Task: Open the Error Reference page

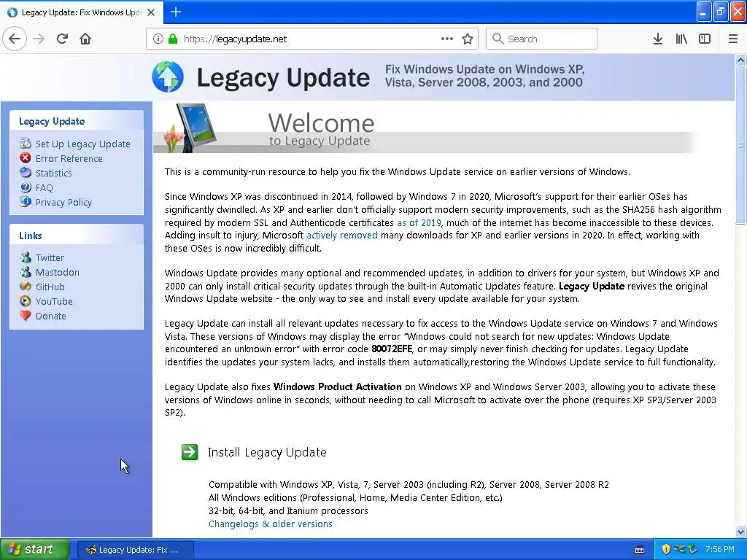Action: pyautogui.click(x=69, y=158)
